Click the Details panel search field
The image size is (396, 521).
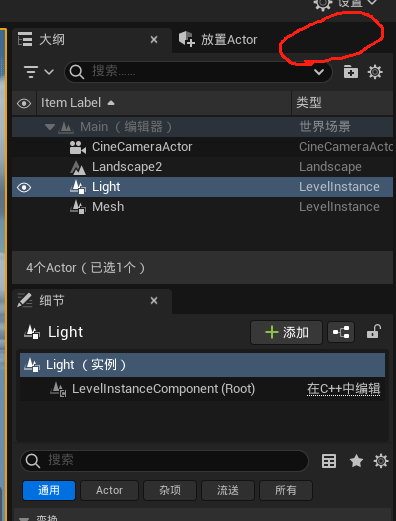pyautogui.click(x=164, y=461)
